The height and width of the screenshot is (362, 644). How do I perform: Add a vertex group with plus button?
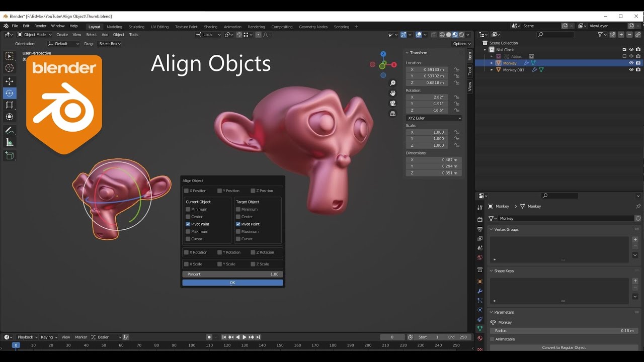pos(635,239)
